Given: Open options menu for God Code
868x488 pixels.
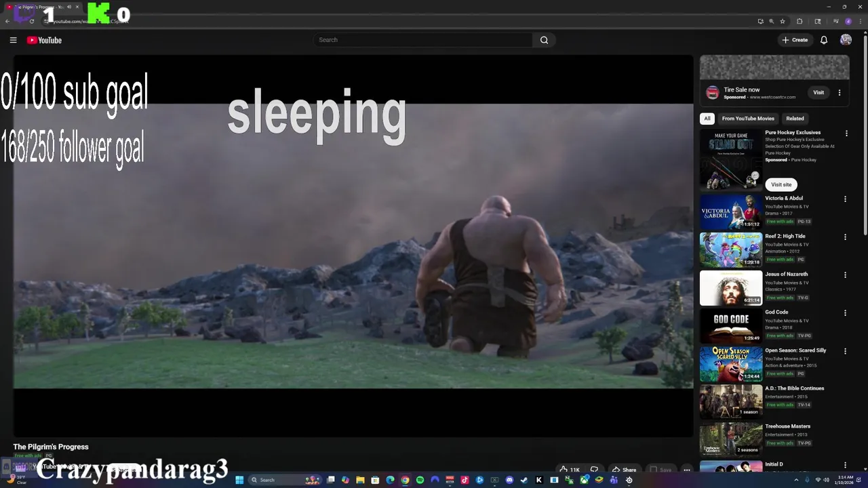Looking at the screenshot, I should [845, 313].
